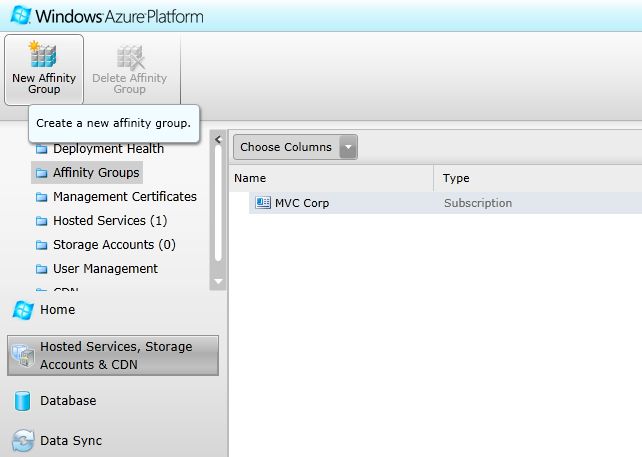
Task: Open the Choose Columns dropdown arrow
Action: [347, 148]
